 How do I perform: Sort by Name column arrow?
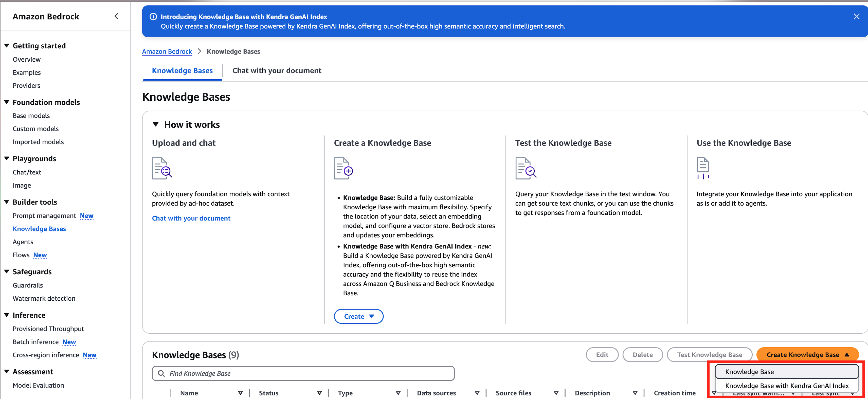240,393
